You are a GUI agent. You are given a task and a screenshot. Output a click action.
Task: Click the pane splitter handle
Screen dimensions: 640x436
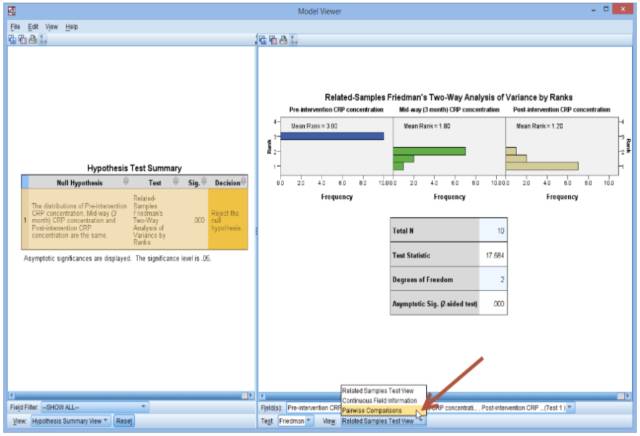coord(256,231)
